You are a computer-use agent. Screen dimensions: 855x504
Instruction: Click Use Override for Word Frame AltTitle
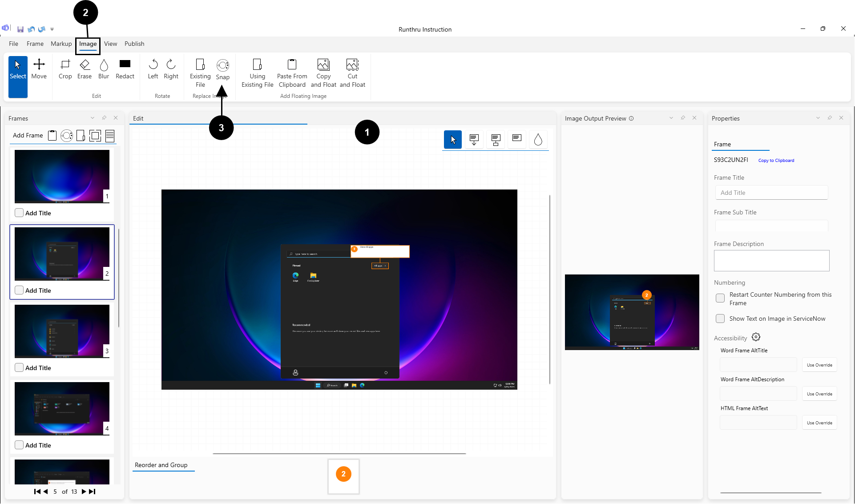(819, 365)
